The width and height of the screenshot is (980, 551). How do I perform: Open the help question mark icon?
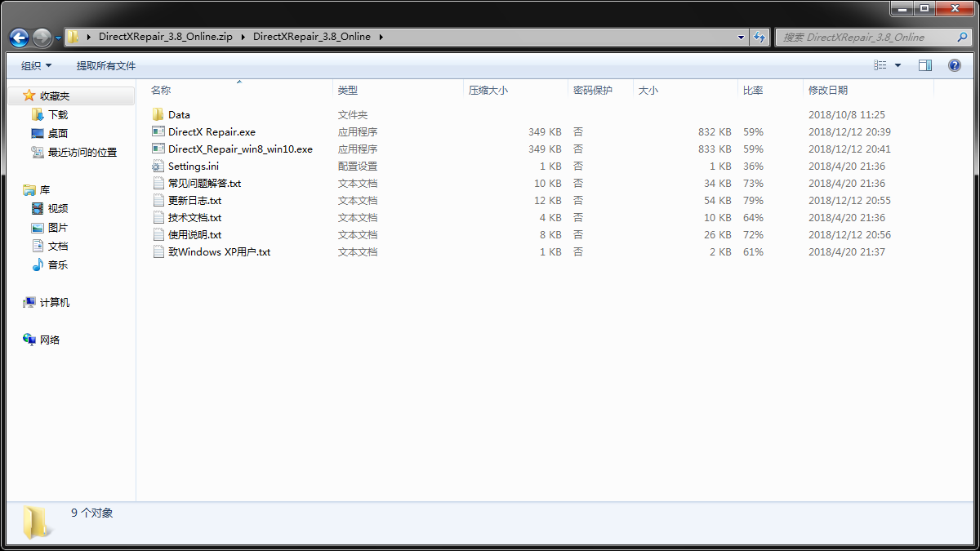click(x=954, y=65)
